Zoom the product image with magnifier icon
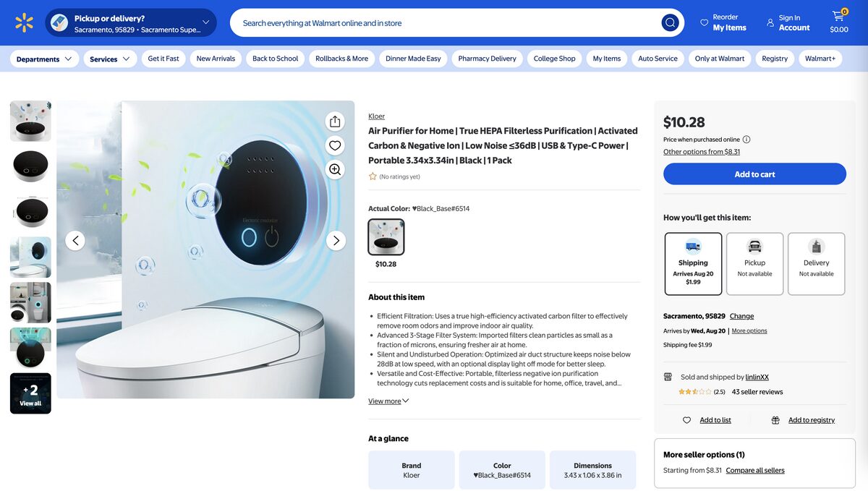Screen dimensions: 868x491 coord(335,169)
